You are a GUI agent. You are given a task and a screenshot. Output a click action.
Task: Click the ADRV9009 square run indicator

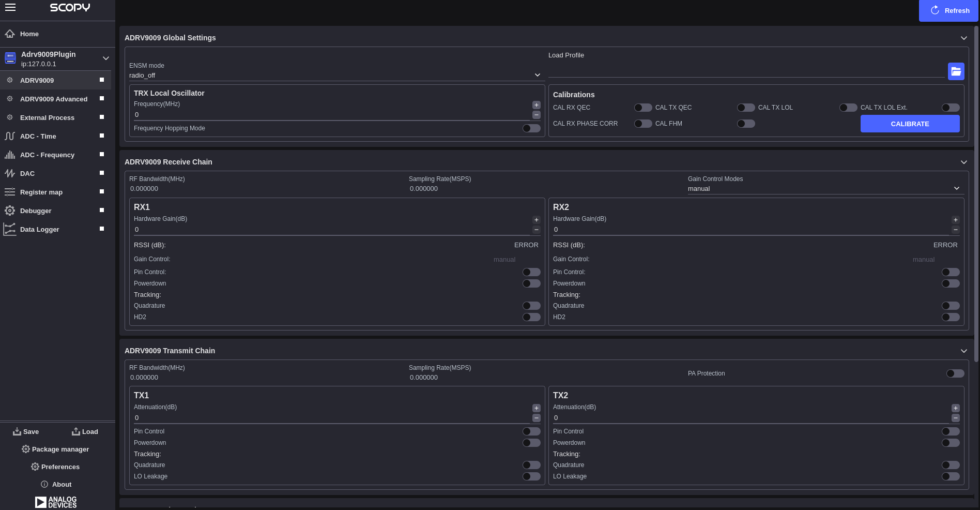coord(102,80)
